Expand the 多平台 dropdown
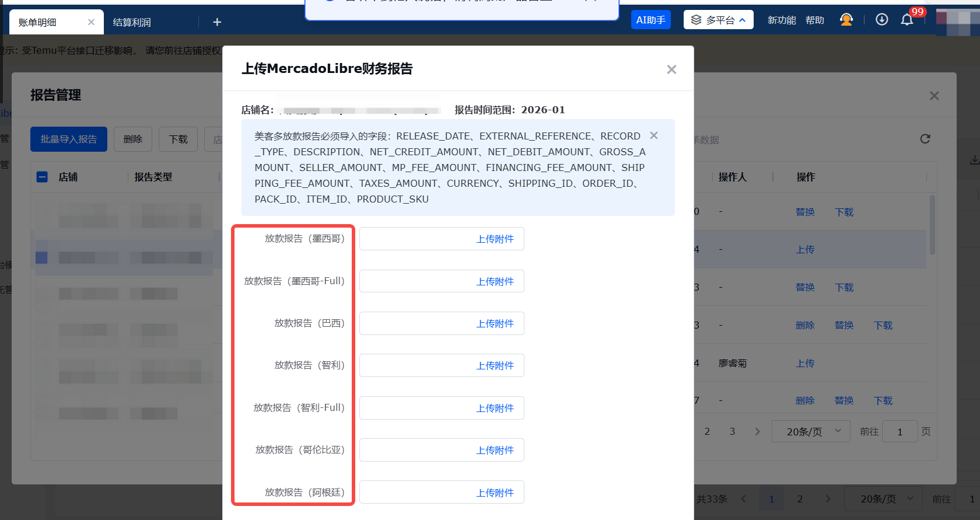Image resolution: width=980 pixels, height=520 pixels. pyautogui.click(x=718, y=20)
